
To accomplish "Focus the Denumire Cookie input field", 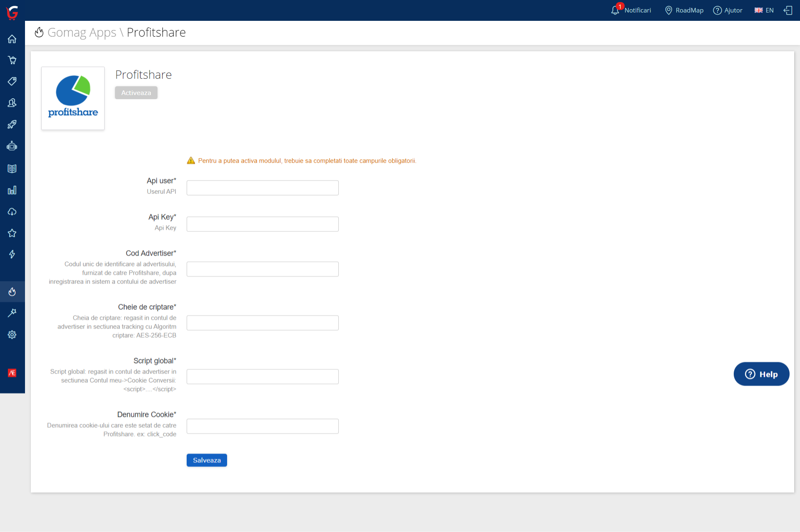I will [262, 426].
